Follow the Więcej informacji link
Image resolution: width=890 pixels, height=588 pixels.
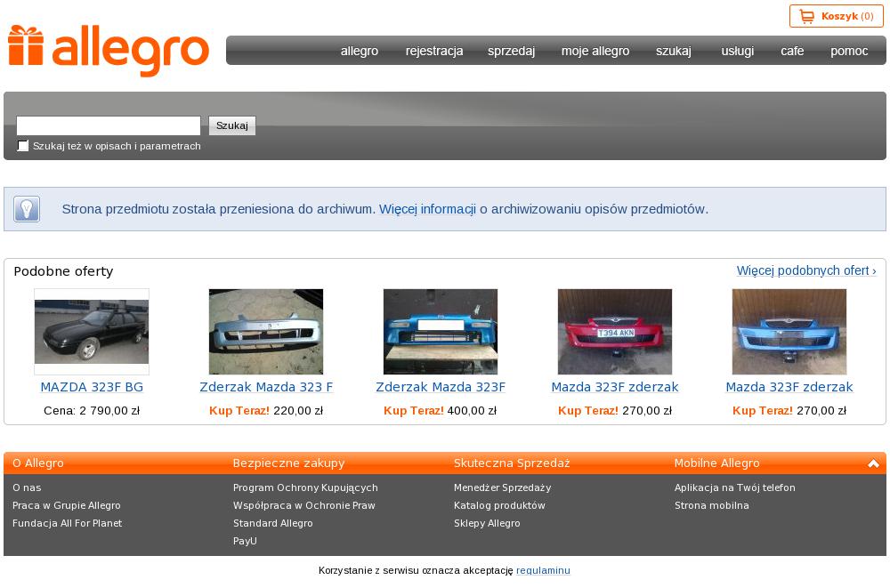pyautogui.click(x=427, y=209)
